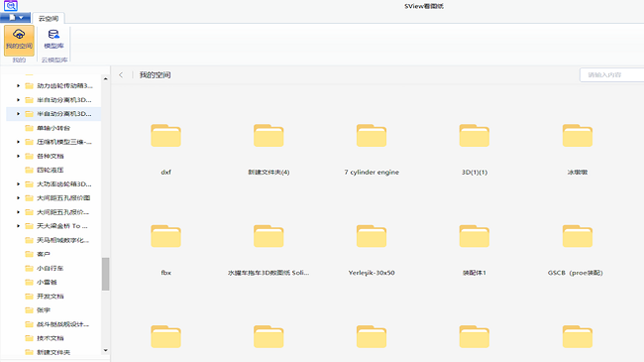Open the dxf folder
The height and width of the screenshot is (362, 644).
pyautogui.click(x=165, y=135)
